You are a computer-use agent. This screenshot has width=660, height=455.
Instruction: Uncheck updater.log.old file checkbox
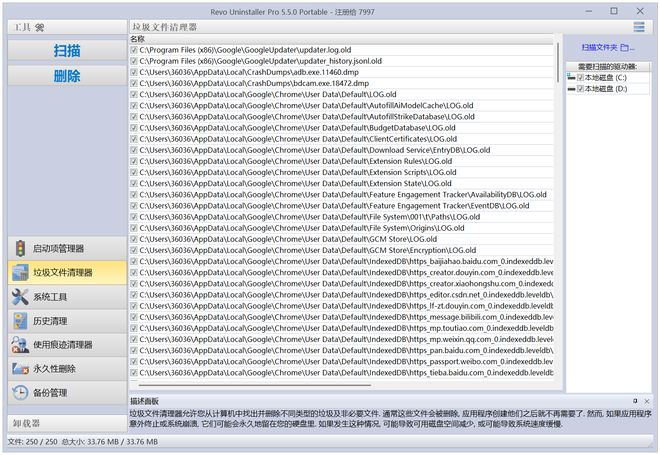(x=134, y=50)
